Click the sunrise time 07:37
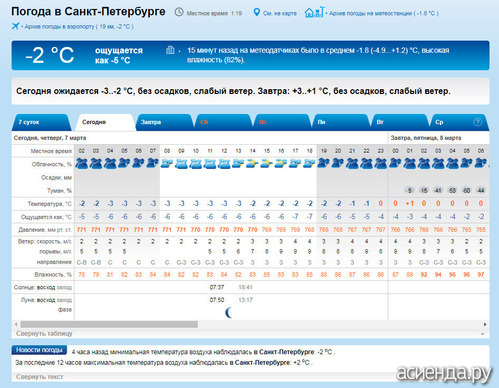The image size is (499, 388). click(217, 287)
